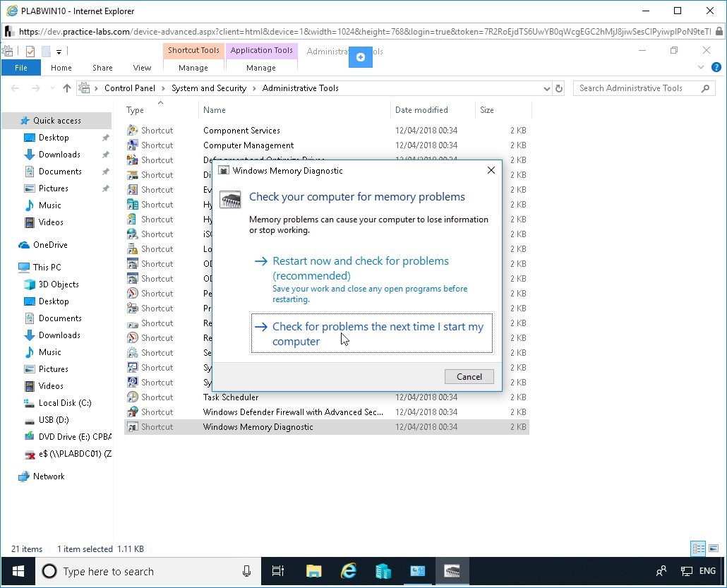Open Manage tab under Application Tools
This screenshot has height=588, width=727.
(261, 68)
